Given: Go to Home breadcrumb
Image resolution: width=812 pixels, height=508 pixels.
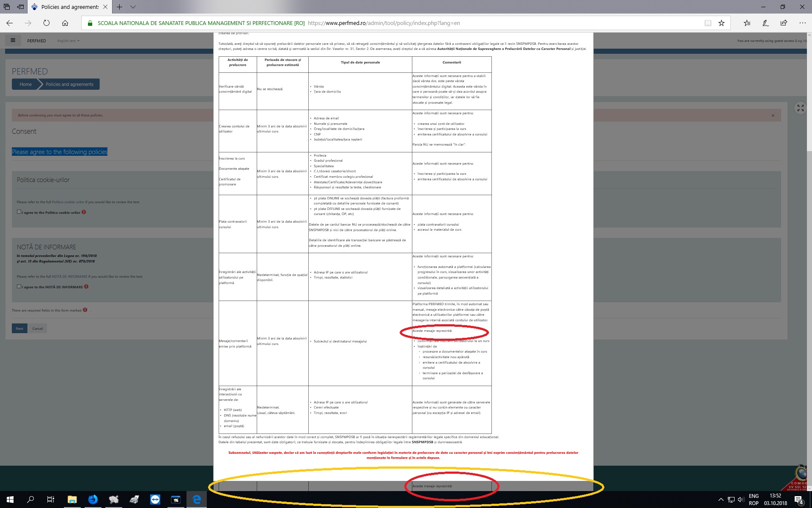Looking at the screenshot, I should click(25, 84).
